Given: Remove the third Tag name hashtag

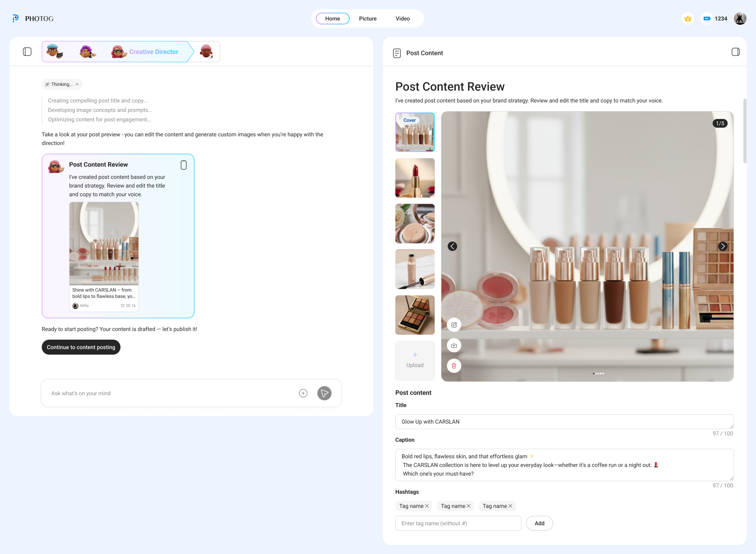Looking at the screenshot, I should coord(510,506).
